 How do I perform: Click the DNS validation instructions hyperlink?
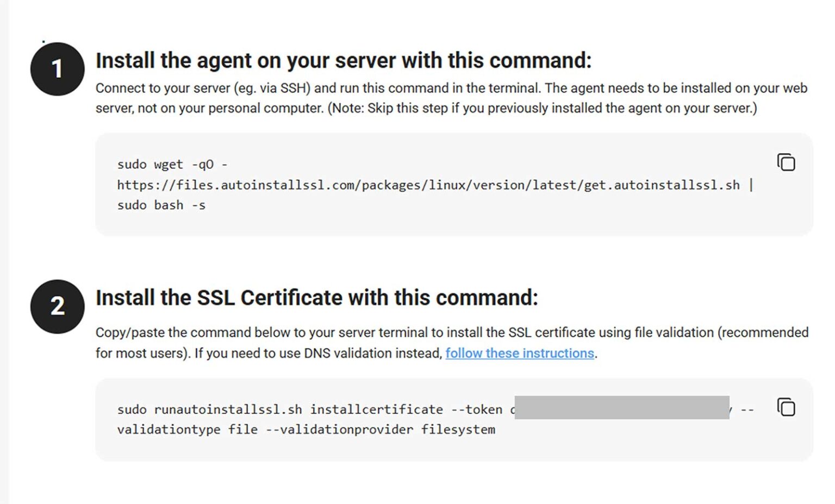[x=519, y=353]
